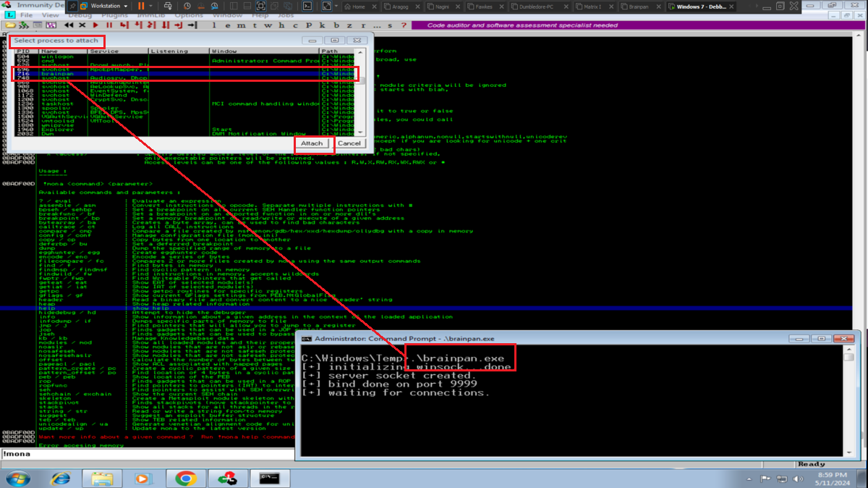Image resolution: width=868 pixels, height=488 pixels.
Task: Click the Close program X icon in debugger toolbar
Action: (82, 25)
